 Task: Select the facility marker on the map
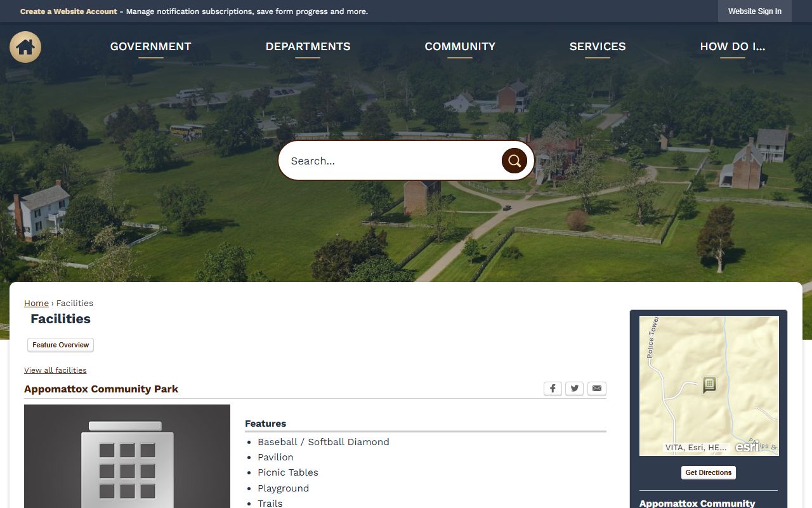coord(709,384)
